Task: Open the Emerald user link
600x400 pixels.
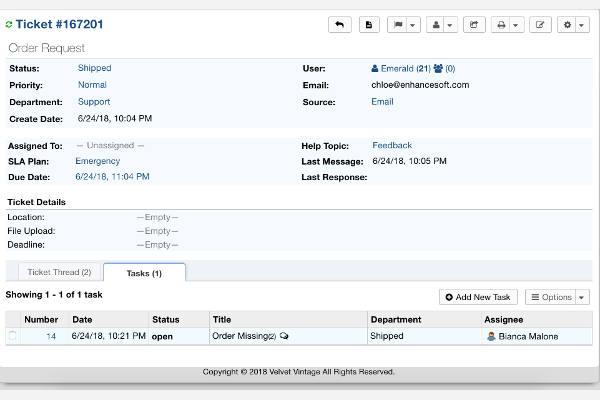Action: 401,69
